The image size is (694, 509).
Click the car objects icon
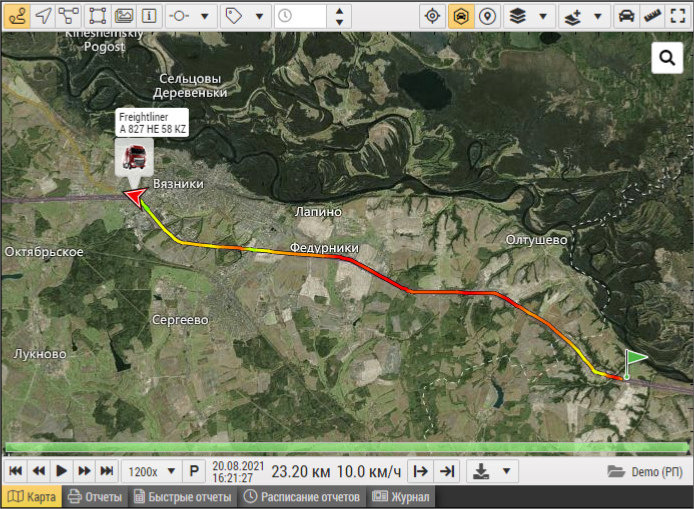click(x=626, y=16)
